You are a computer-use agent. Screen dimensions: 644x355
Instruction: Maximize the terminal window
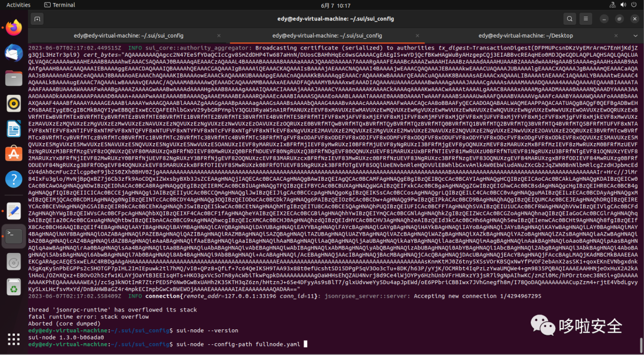coord(620,18)
